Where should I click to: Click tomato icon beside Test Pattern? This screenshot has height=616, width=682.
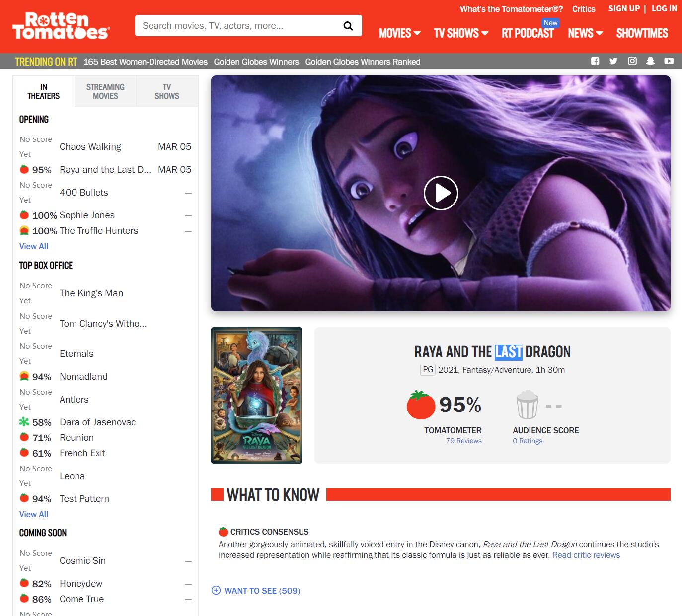pyautogui.click(x=24, y=498)
